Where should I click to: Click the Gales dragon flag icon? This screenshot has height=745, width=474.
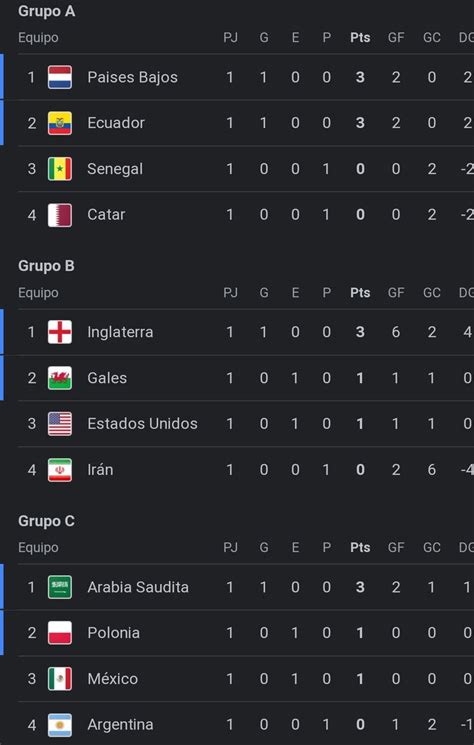[x=60, y=378]
